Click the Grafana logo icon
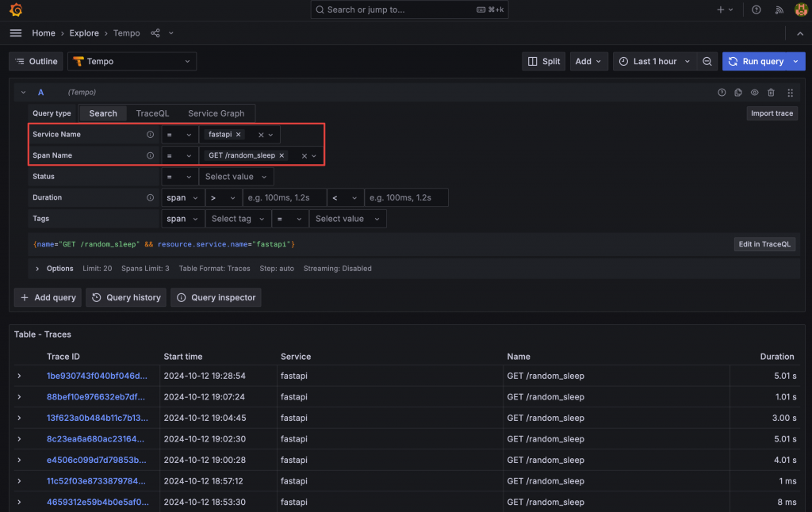Image resolution: width=812 pixels, height=512 pixels. point(16,10)
